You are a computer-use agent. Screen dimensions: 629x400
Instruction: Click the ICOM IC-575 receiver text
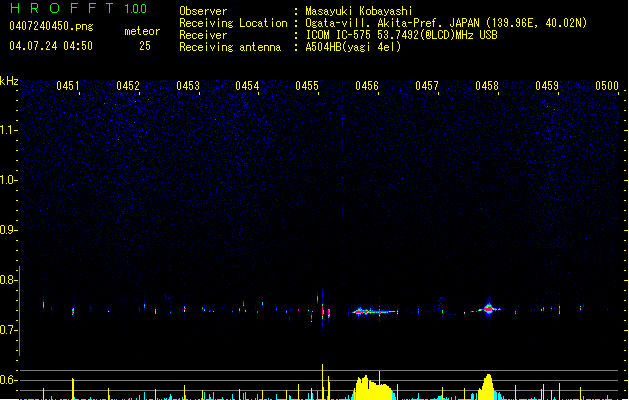[x=401, y=35]
